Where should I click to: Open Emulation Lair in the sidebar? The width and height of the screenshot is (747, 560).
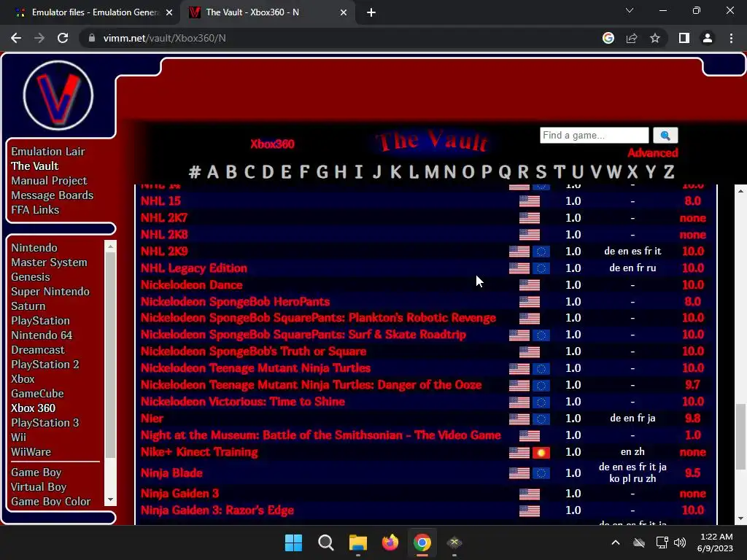tap(48, 152)
